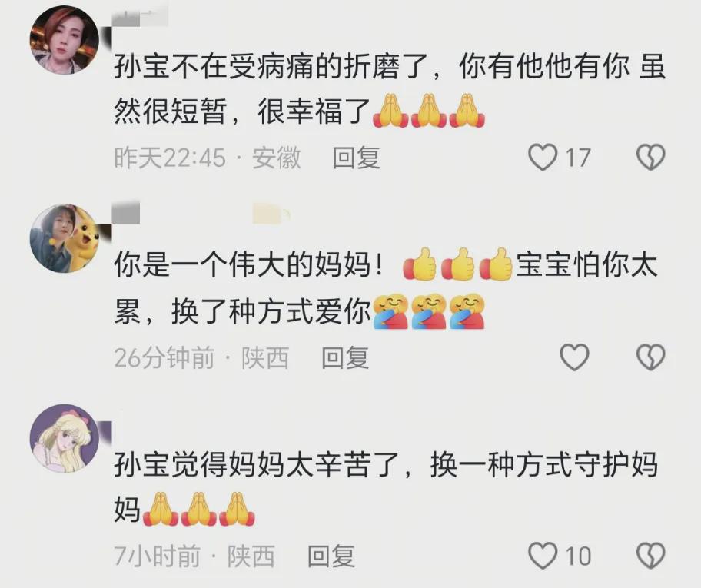The width and height of the screenshot is (701, 588).
Task: Dislike the 7小时前 comment
Action: 650,556
